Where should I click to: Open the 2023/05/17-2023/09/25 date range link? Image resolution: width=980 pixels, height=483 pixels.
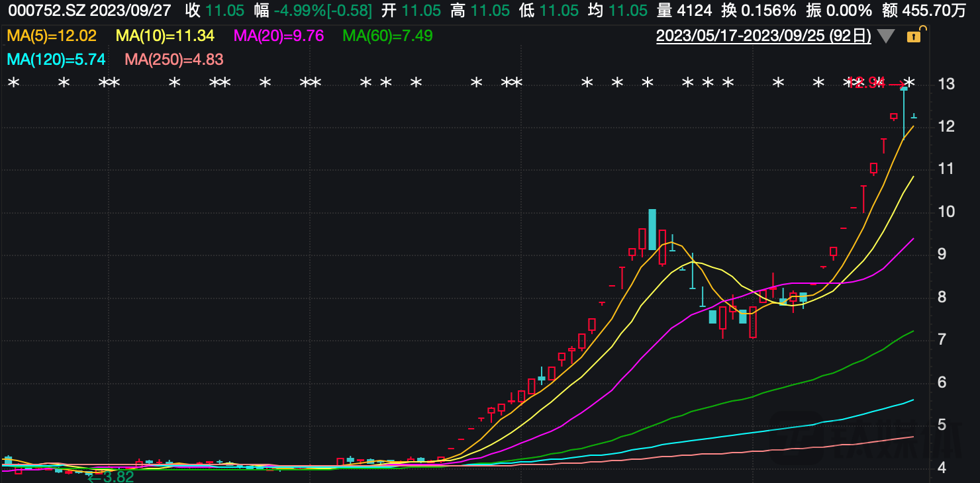pyautogui.click(x=763, y=36)
